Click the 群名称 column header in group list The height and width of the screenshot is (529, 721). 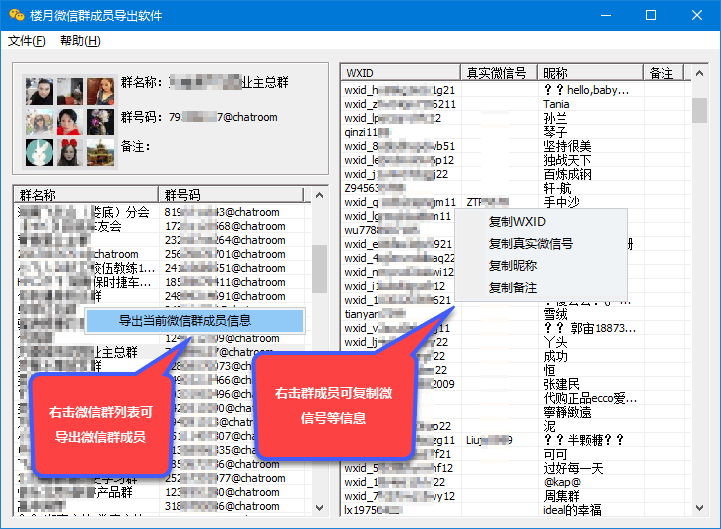coord(86,195)
